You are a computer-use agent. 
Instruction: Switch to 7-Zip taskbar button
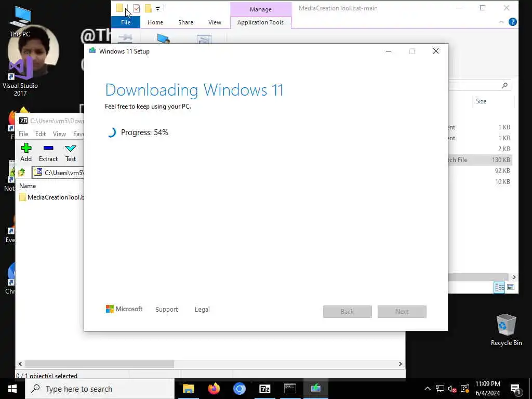[264, 389]
